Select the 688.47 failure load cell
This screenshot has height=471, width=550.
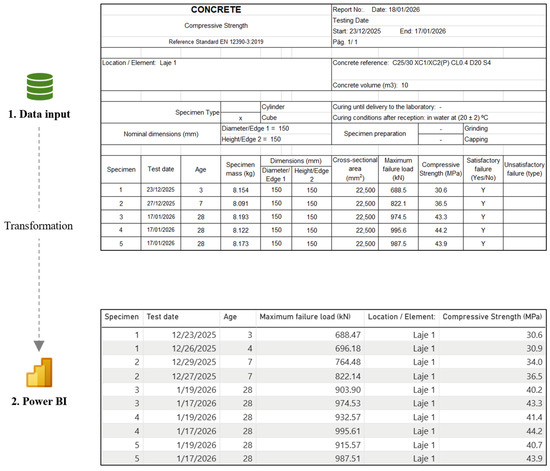click(x=348, y=335)
